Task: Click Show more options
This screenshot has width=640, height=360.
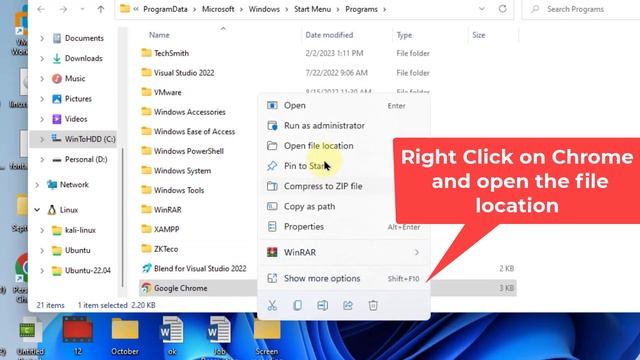Action: [344, 278]
